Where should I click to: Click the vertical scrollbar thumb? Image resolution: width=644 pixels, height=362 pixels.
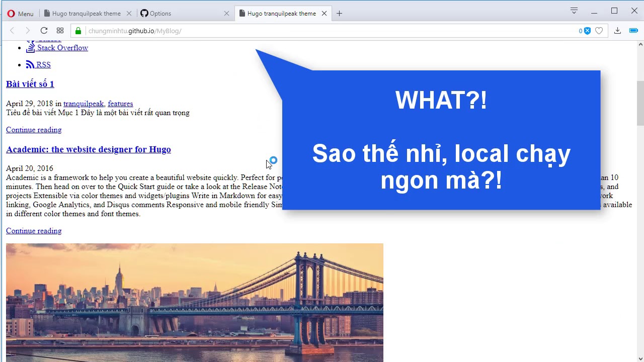pos(640,103)
